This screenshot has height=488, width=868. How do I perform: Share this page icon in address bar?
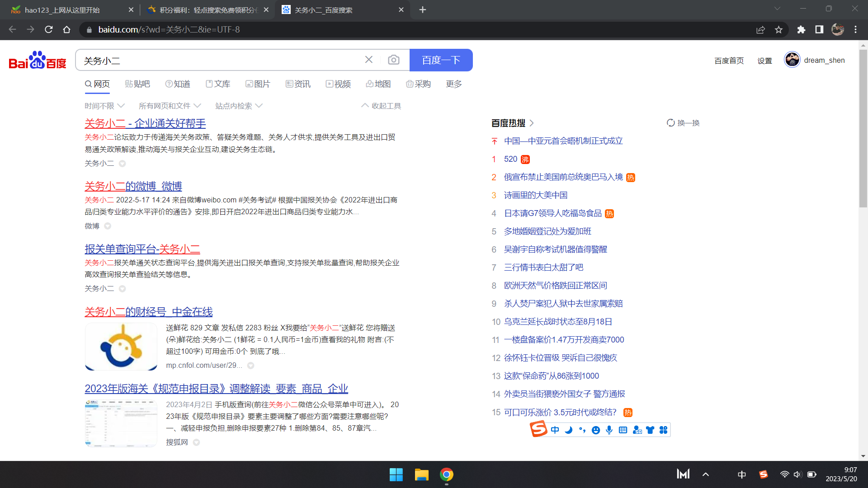(760, 29)
